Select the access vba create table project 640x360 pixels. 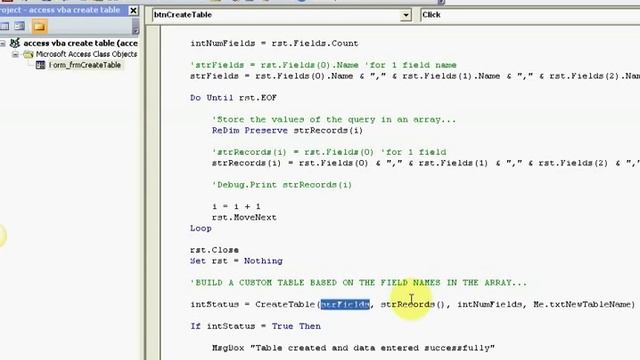(x=80, y=43)
